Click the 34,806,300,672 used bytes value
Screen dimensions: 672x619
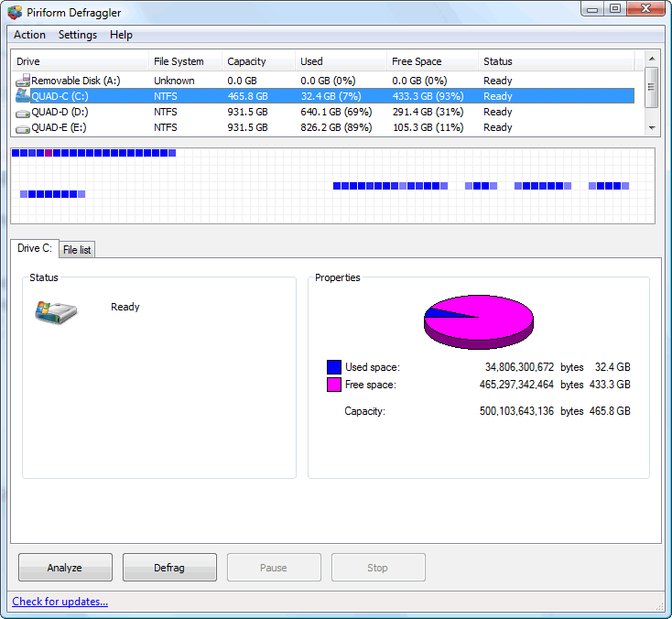[x=519, y=367]
